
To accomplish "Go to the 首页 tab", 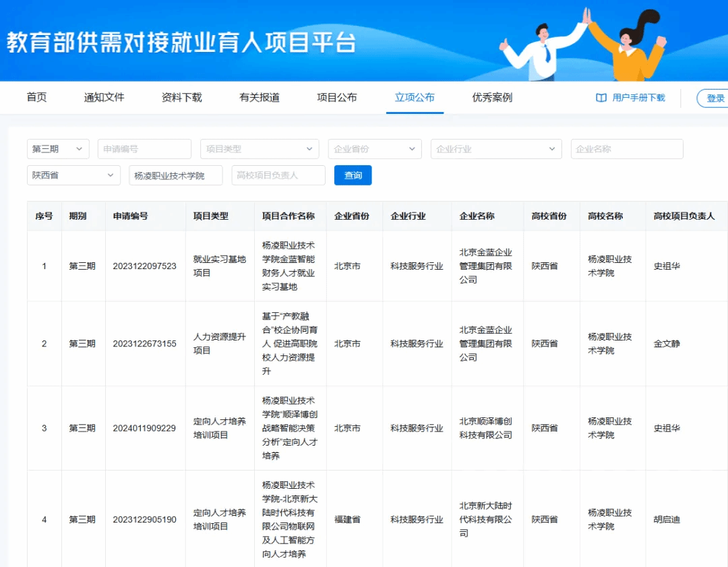I will click(x=37, y=98).
